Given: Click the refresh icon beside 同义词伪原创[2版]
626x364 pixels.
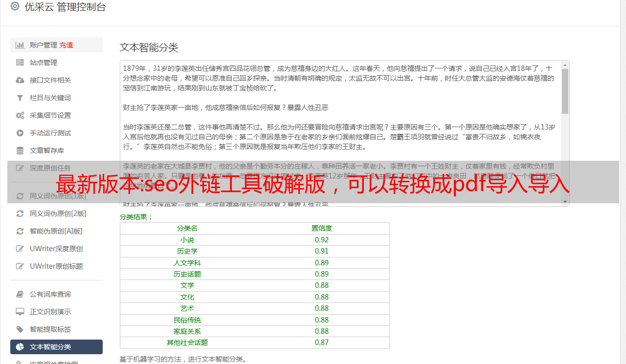Looking at the screenshot, I should pyautogui.click(x=20, y=214).
